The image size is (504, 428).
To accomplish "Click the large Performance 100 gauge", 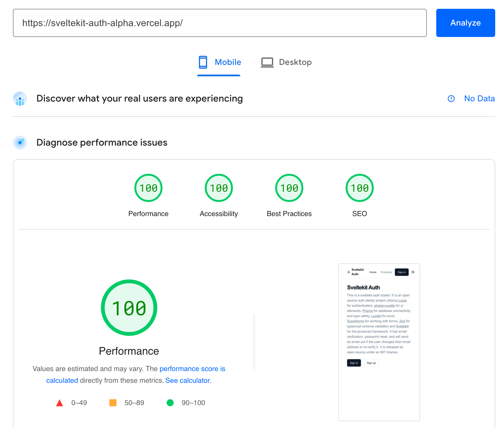I will (129, 308).
